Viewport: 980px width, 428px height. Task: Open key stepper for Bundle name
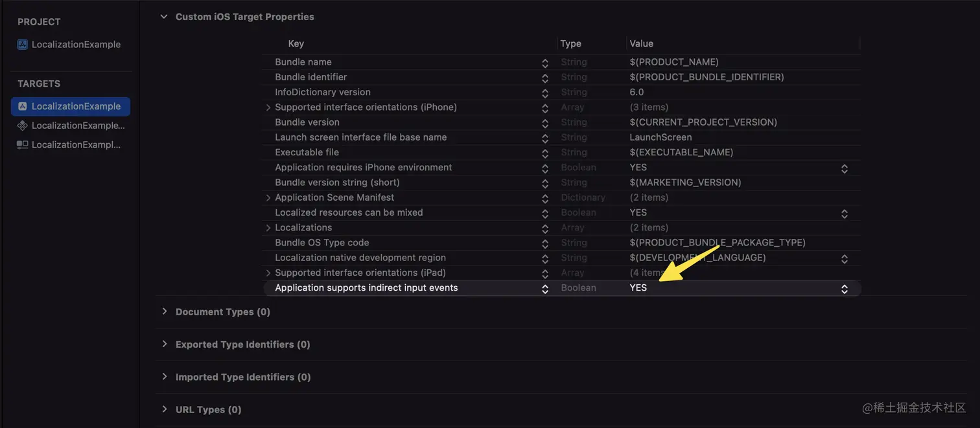[x=545, y=63]
